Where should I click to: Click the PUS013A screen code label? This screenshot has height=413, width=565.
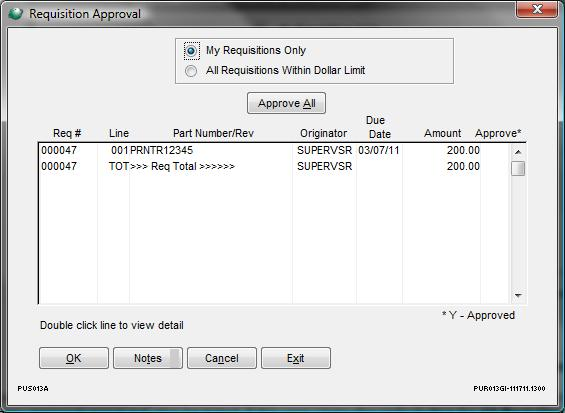point(33,388)
